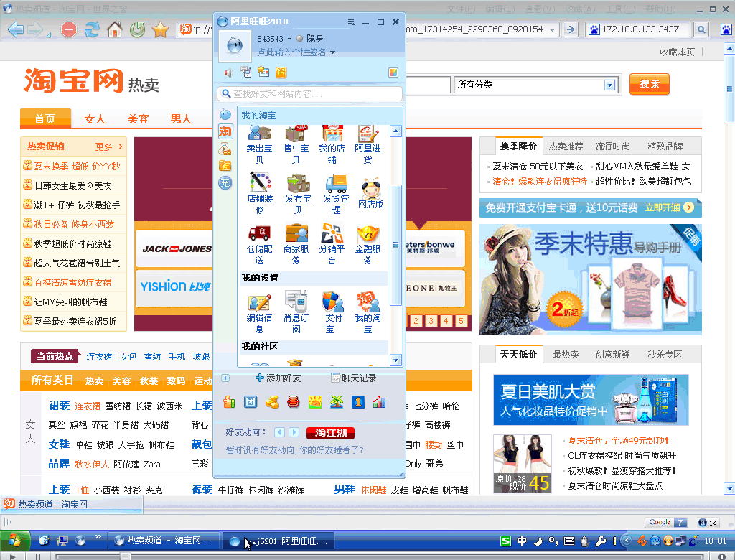Open 发布宝贝 publish icon

(x=298, y=192)
